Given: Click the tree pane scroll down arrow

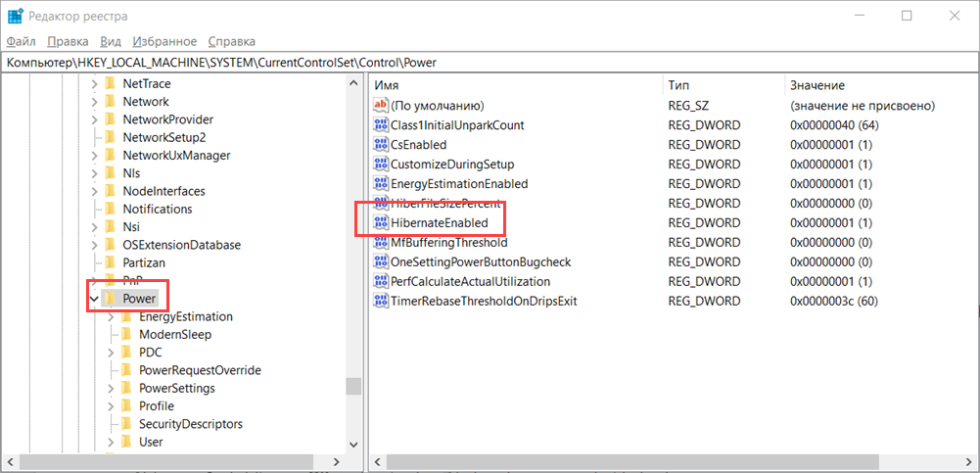Looking at the screenshot, I should pos(353,445).
